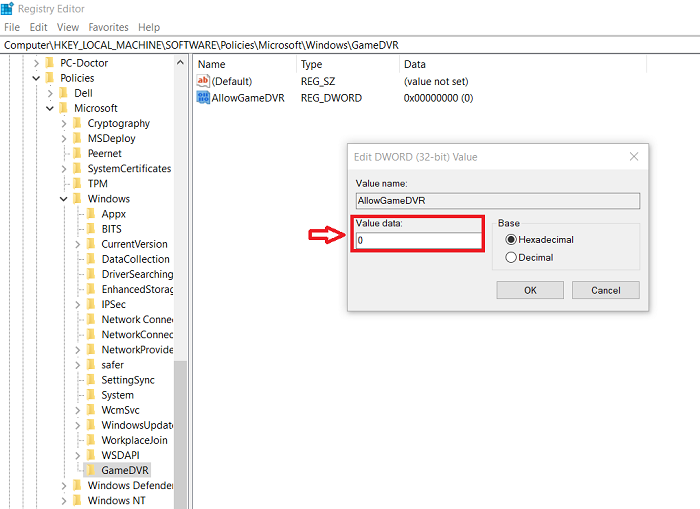This screenshot has width=700, height=509.
Task: Click the IPSec folder icon
Action: pos(91,305)
